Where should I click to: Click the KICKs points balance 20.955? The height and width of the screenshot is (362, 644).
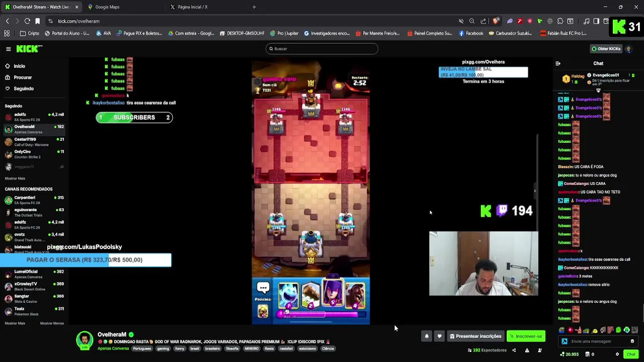[570, 354]
